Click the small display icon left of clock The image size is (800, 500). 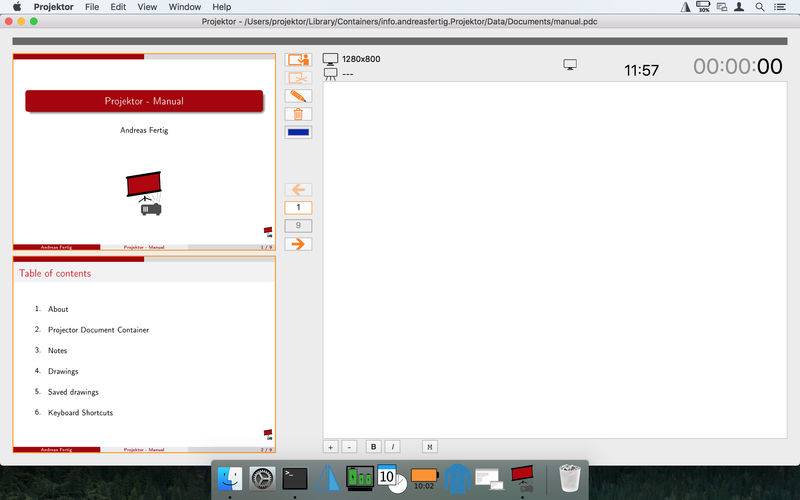pyautogui.click(x=570, y=64)
